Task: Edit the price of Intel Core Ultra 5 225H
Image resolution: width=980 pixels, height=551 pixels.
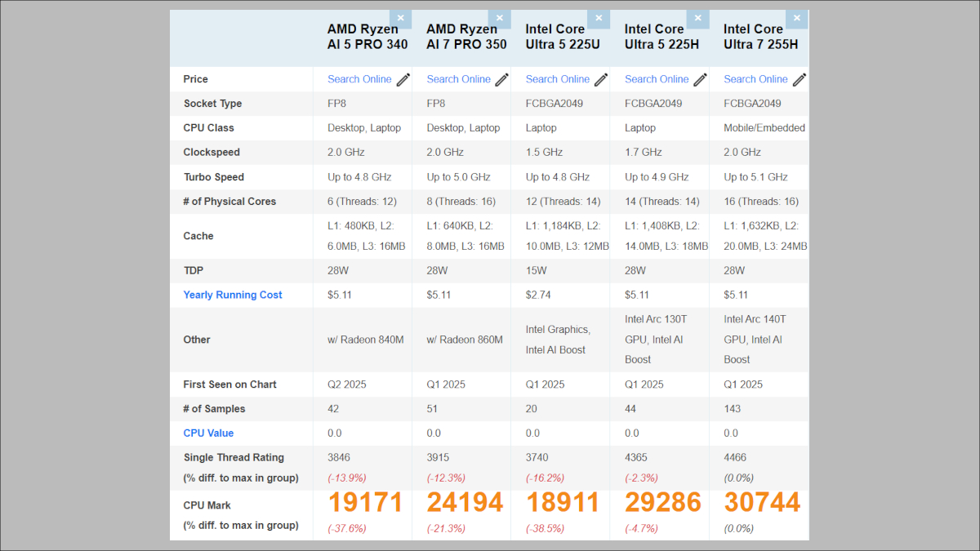Action: 698,79
